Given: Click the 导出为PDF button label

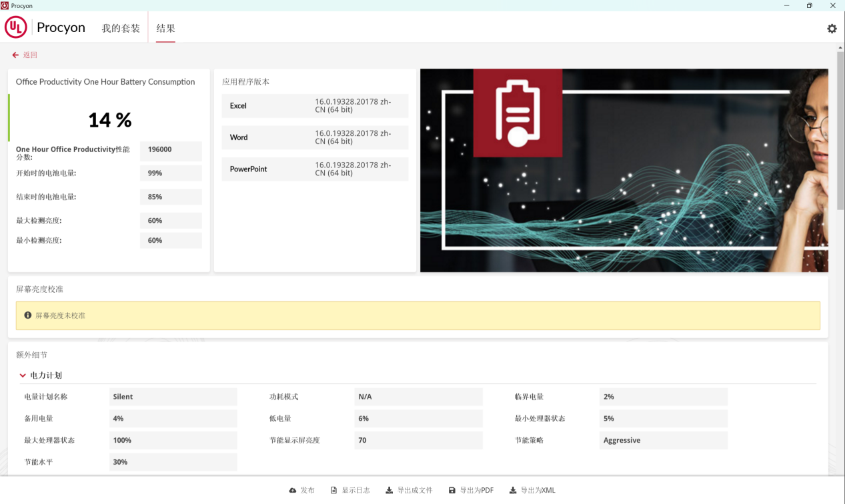Looking at the screenshot, I should (x=476, y=491).
